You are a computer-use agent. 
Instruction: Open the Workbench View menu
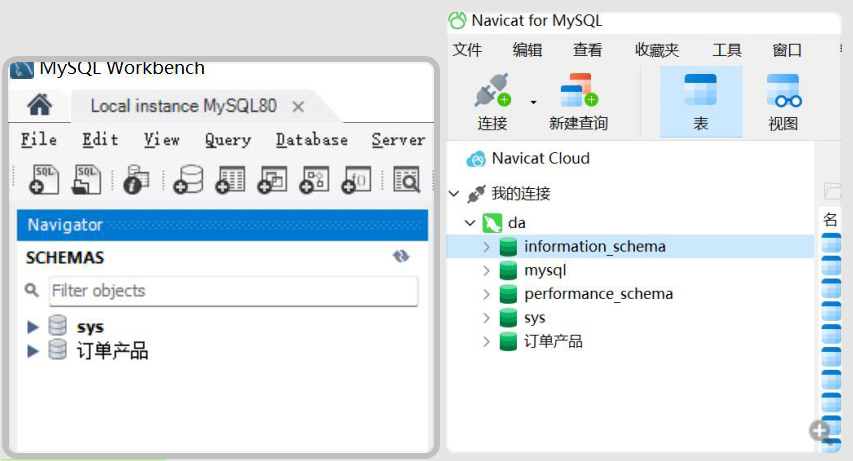pos(162,140)
